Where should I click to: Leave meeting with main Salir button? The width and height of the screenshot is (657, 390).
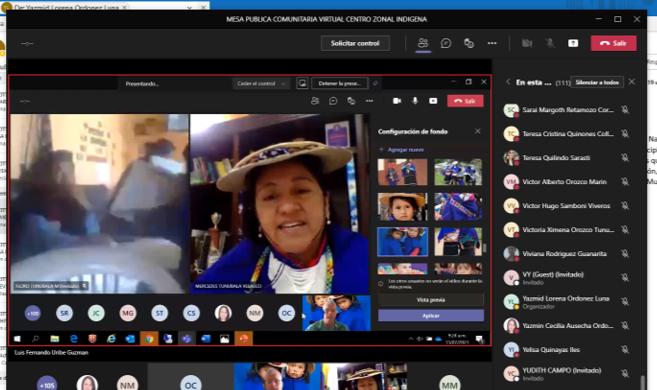coord(613,43)
